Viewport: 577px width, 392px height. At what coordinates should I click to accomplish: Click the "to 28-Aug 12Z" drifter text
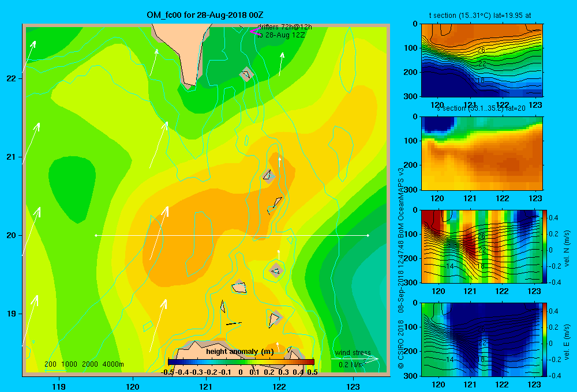[281, 35]
